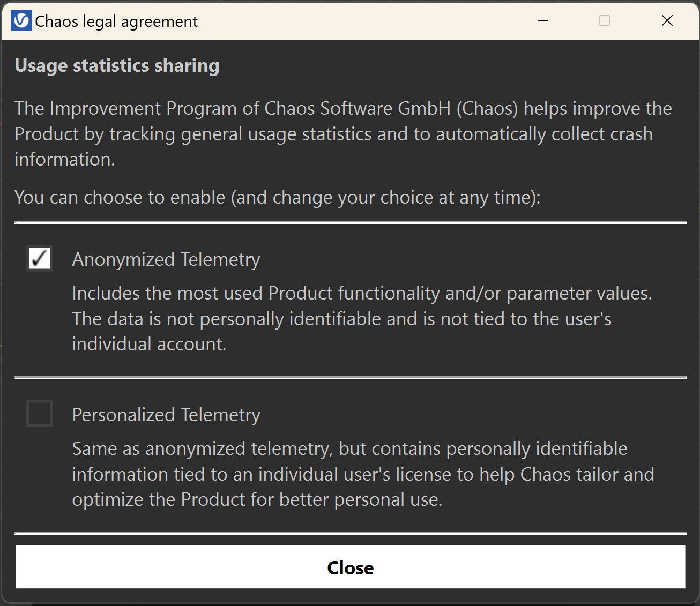Click the title bar X close icon

pos(667,20)
